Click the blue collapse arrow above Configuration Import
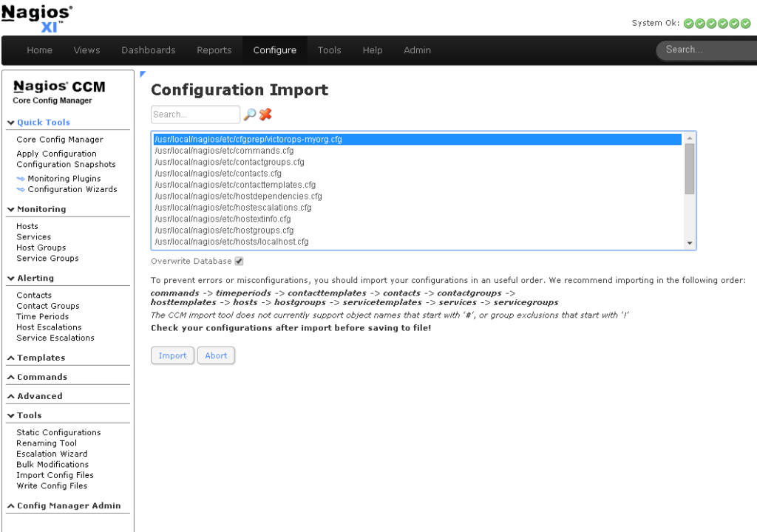The height and width of the screenshot is (532, 757). coord(143,73)
